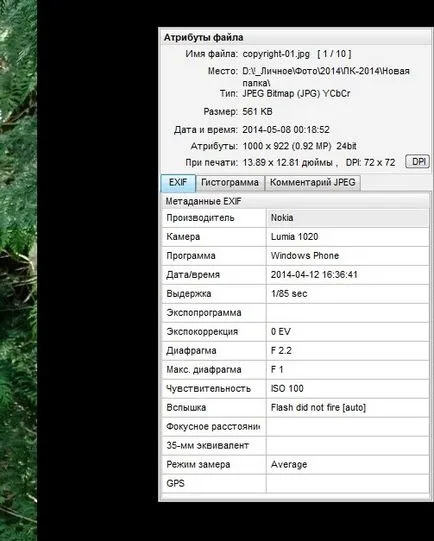Click the [ 1 / 10 ] file counter

coord(334,54)
